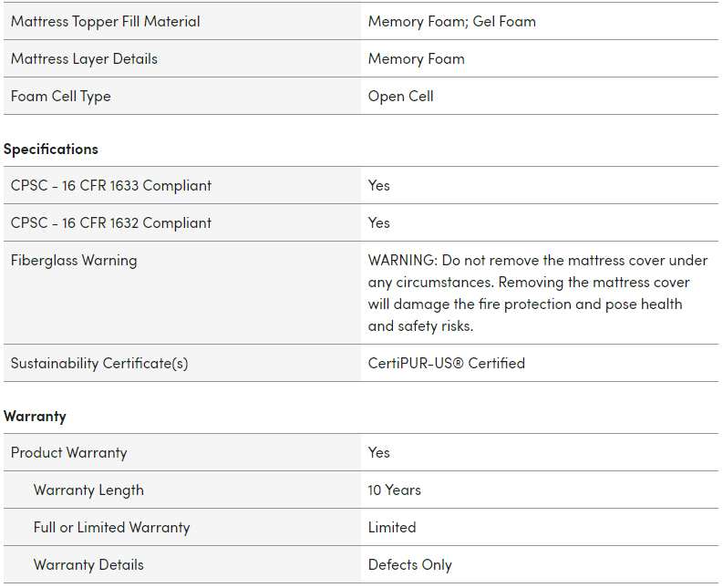The width and height of the screenshot is (723, 588).
Task: Click the Mattress Topper Fill Material label
Action: (x=106, y=21)
